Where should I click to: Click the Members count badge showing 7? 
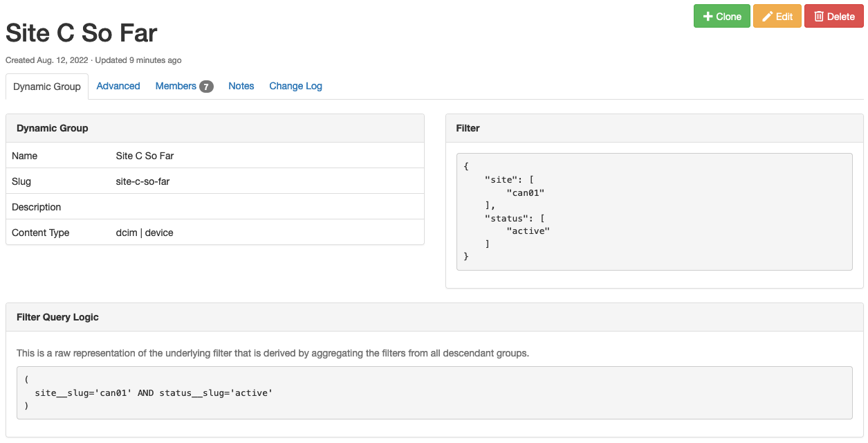pyautogui.click(x=206, y=87)
